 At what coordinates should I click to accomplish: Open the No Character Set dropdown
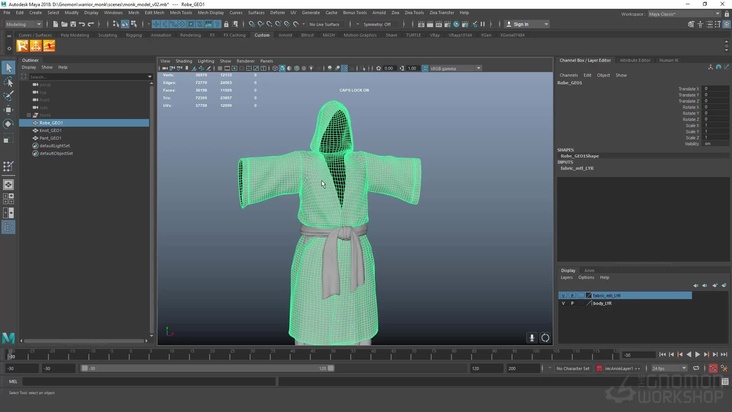(573, 368)
